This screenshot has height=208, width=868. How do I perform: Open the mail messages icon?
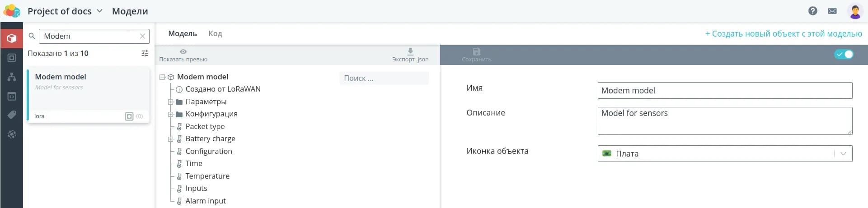(x=832, y=11)
